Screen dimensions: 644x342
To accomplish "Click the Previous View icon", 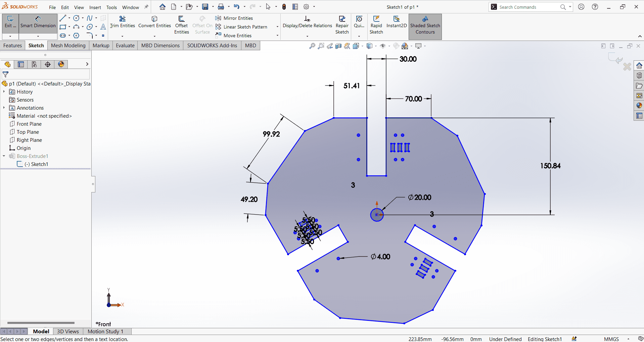I will click(330, 46).
